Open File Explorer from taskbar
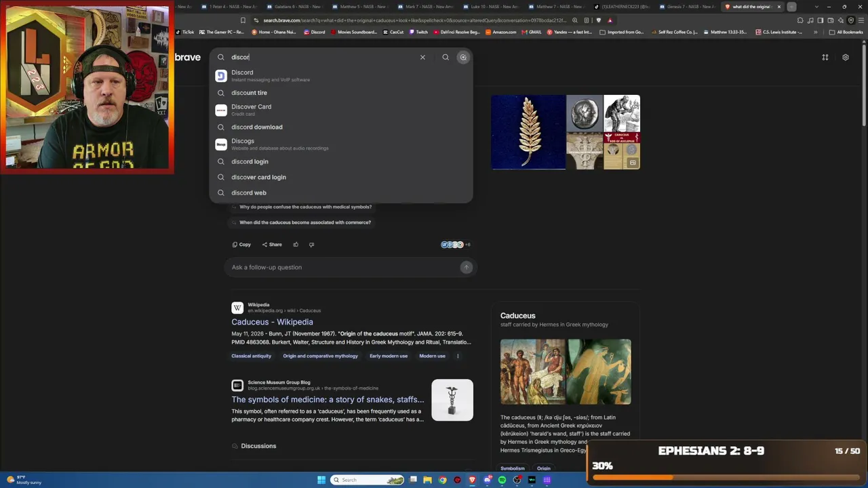This screenshot has height=488, width=868. [x=428, y=480]
